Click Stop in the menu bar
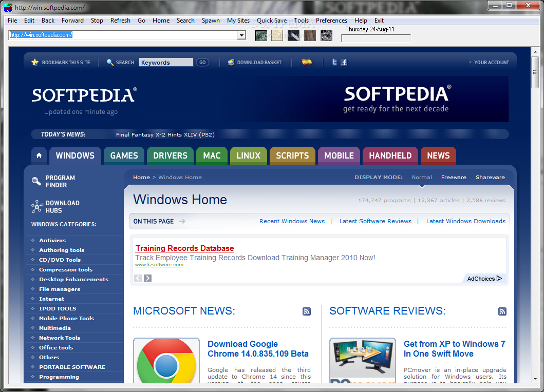Viewport: 544px width, 392px height. (97, 21)
